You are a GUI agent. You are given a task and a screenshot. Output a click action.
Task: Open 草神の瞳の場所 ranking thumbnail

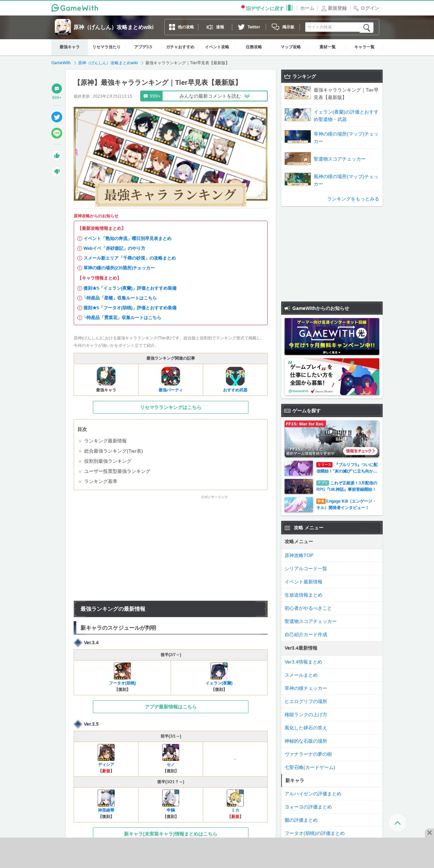[298, 137]
